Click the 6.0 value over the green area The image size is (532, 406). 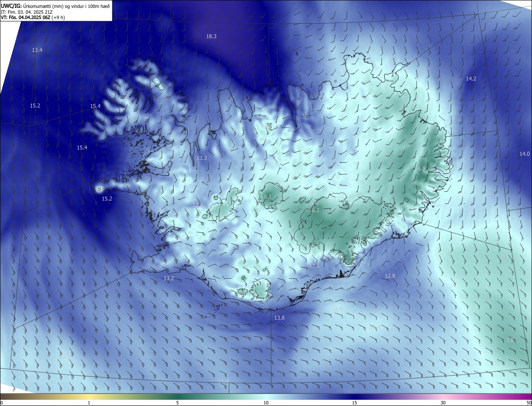tap(421, 169)
